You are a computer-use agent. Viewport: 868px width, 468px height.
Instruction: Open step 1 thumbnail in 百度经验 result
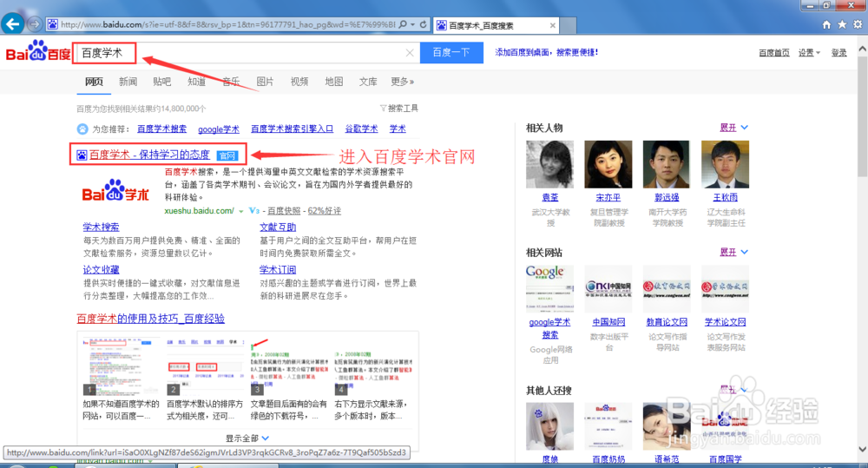pyautogui.click(x=120, y=366)
